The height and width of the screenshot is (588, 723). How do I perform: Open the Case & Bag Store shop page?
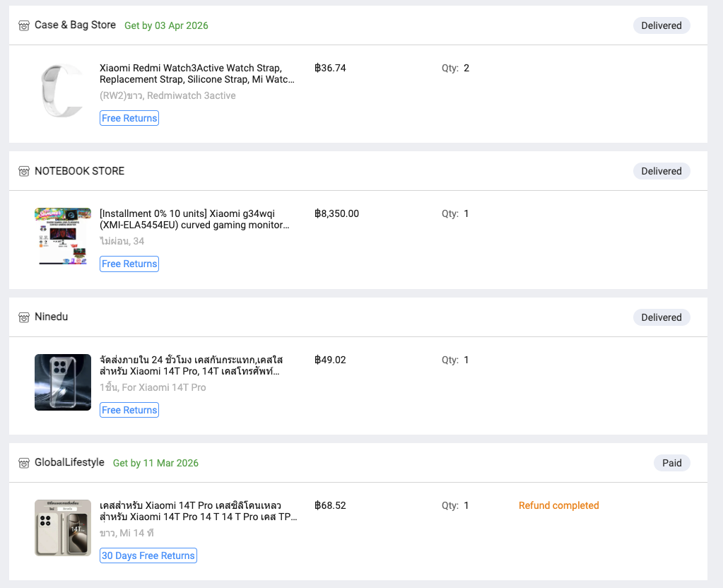(x=75, y=25)
